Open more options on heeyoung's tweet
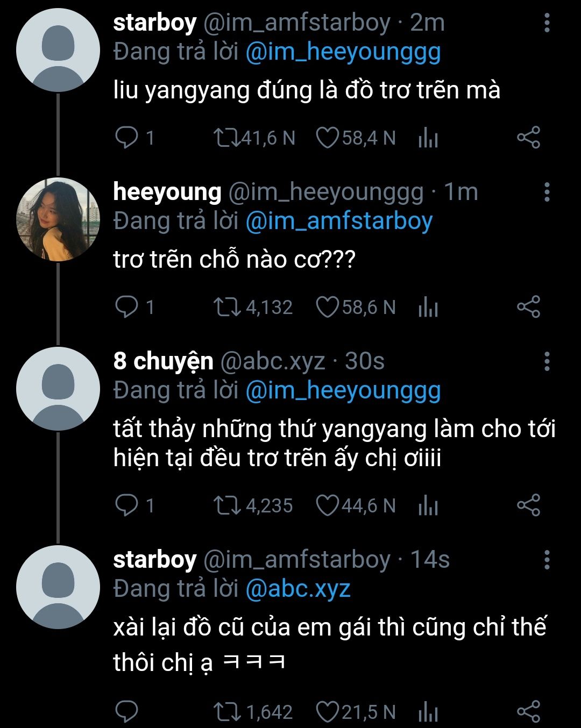This screenshot has height=728, width=581. coord(547,192)
